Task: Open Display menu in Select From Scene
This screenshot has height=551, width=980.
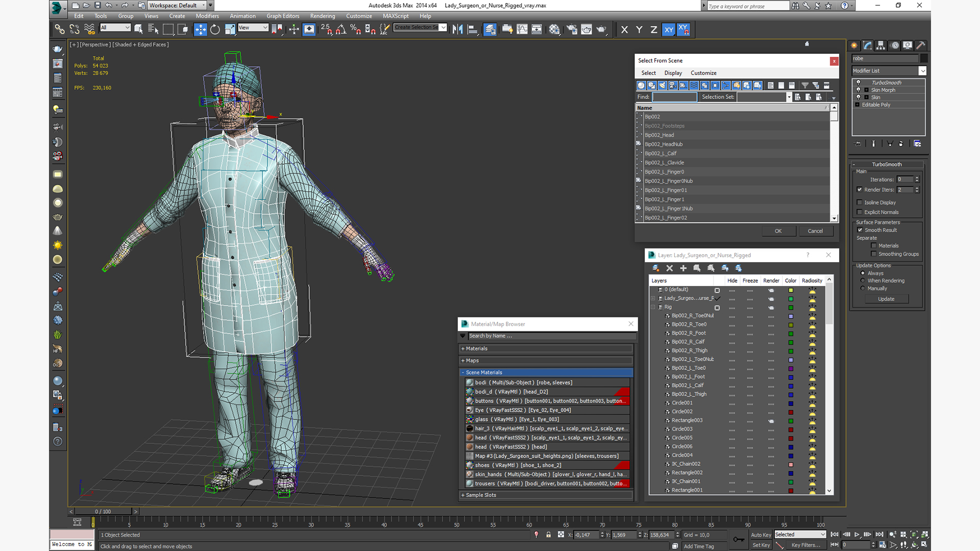Action: coord(673,73)
